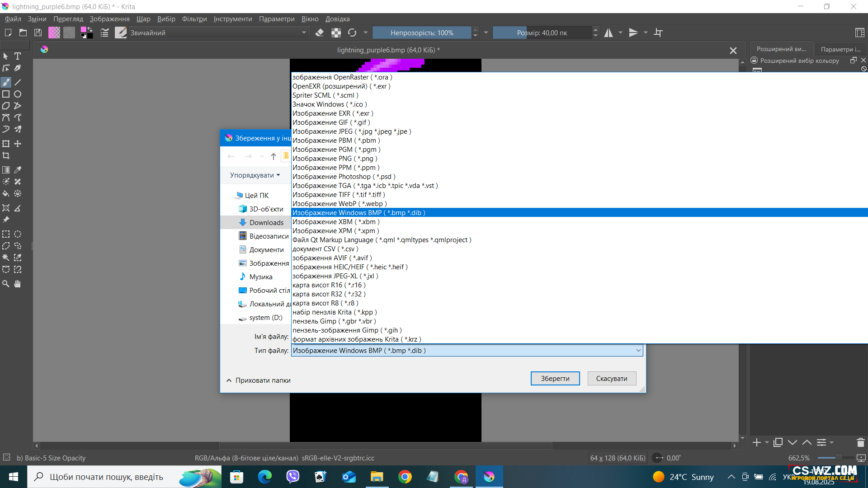
Task: Click the Зберегти button
Action: pos(555,379)
